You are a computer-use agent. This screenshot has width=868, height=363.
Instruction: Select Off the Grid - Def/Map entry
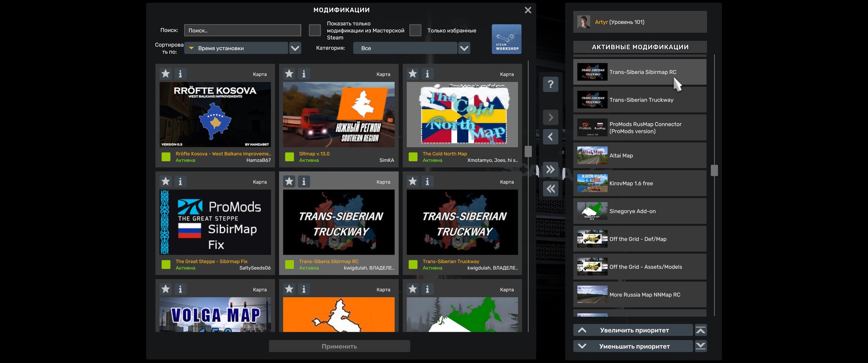tap(640, 239)
